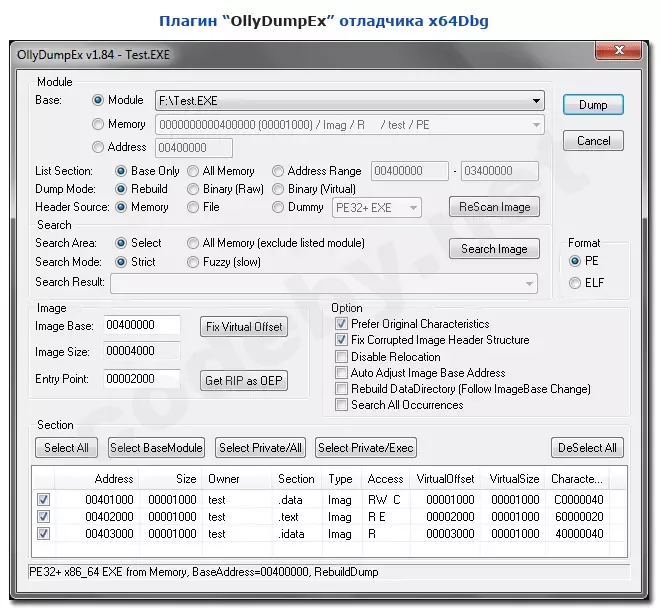The image size is (660, 611).
Task: Click the Select Private/Exec button
Action: 366,448
